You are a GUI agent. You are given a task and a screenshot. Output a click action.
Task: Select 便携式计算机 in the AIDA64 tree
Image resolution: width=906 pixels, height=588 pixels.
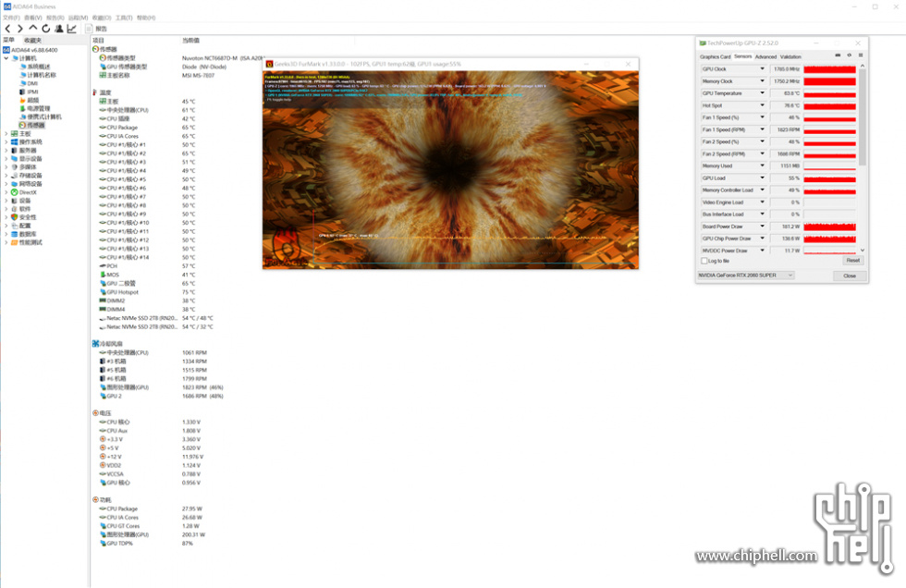pos(44,116)
